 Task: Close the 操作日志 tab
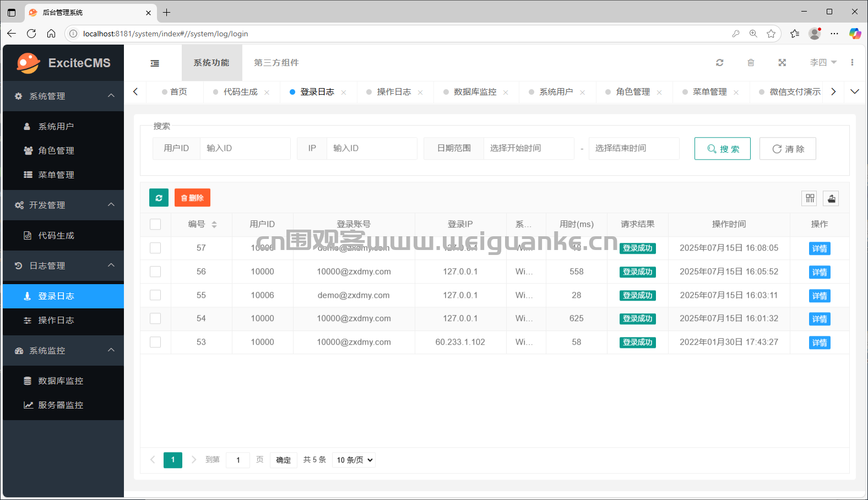(x=420, y=93)
